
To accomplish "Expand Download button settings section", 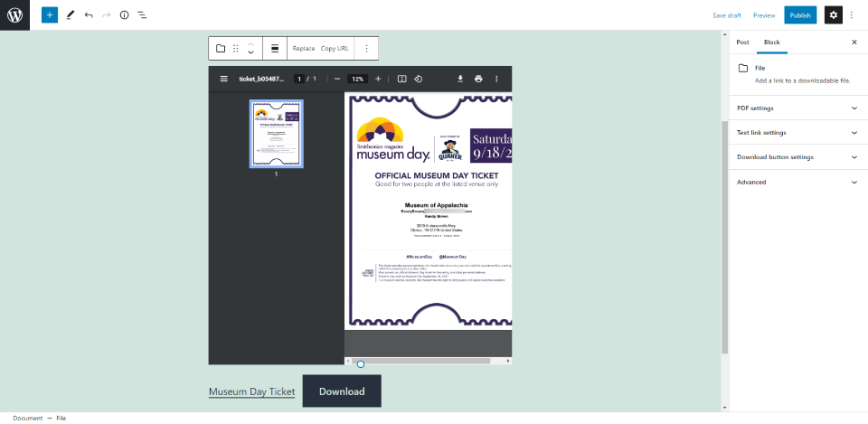I will [795, 157].
